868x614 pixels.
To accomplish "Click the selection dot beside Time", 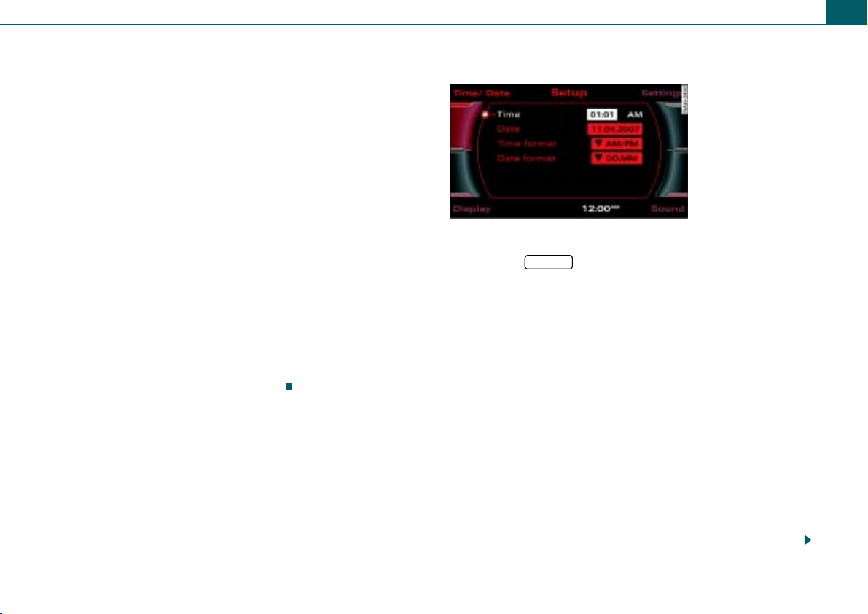I will pos(485,114).
